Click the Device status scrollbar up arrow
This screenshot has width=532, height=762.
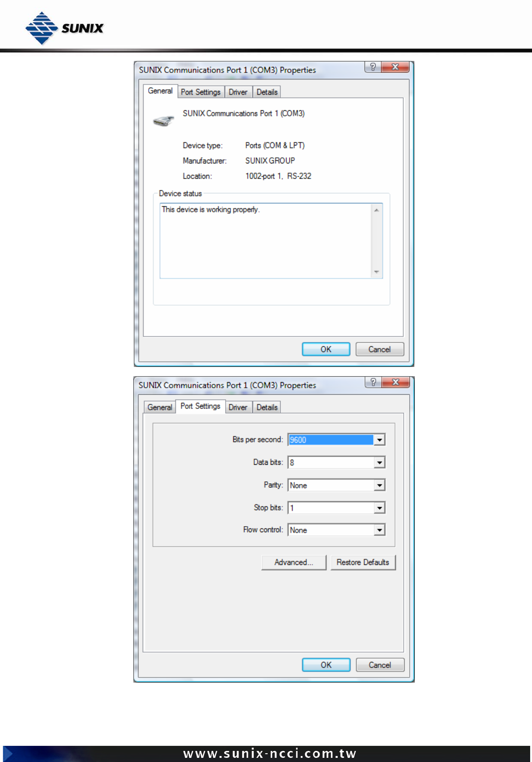(377, 210)
